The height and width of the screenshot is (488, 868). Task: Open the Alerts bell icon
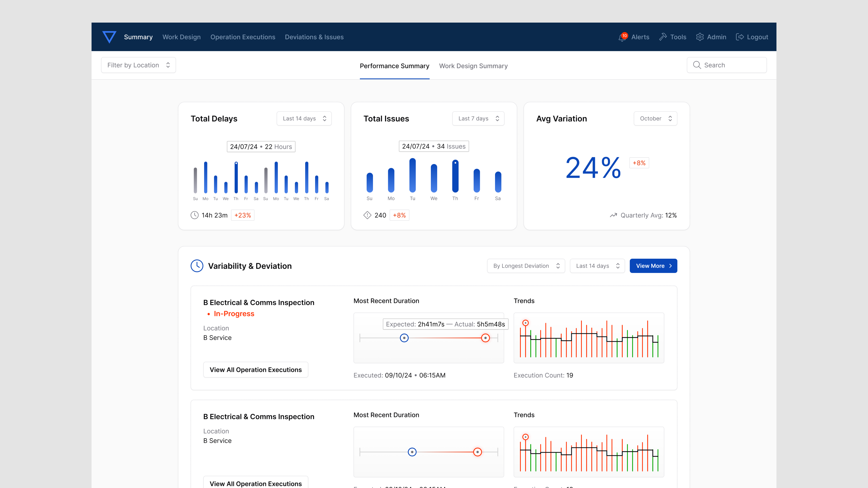622,37
